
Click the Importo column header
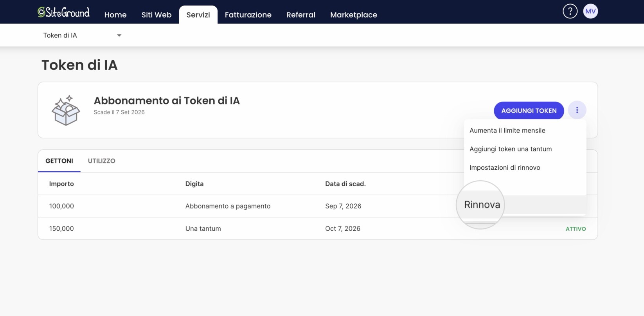(x=61, y=184)
